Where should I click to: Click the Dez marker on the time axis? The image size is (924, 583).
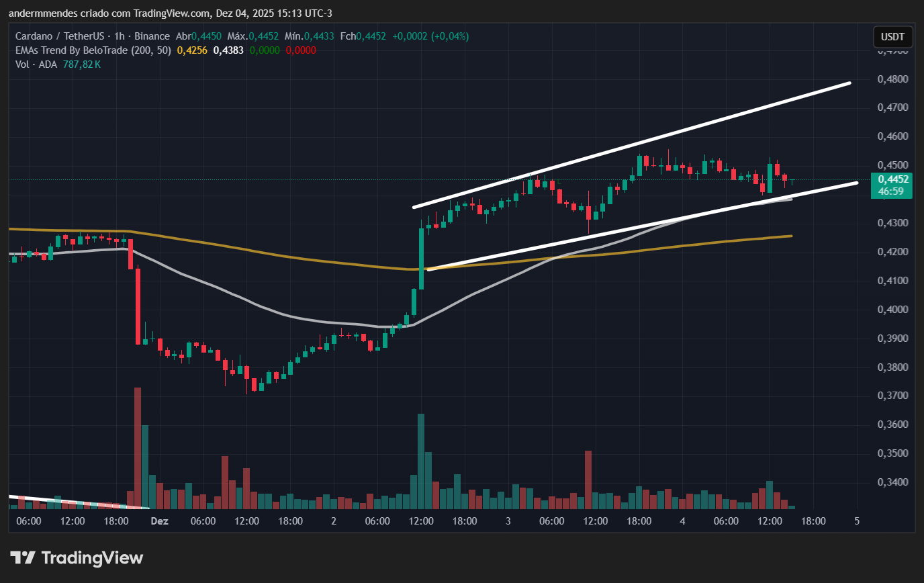(x=159, y=521)
